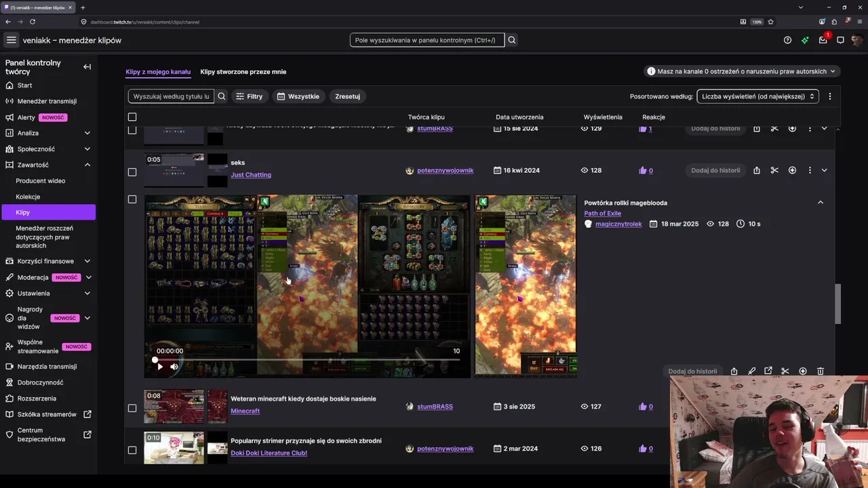Expand the Korzyści finansowe section
Image resolution: width=868 pixels, height=488 pixels.
87,261
